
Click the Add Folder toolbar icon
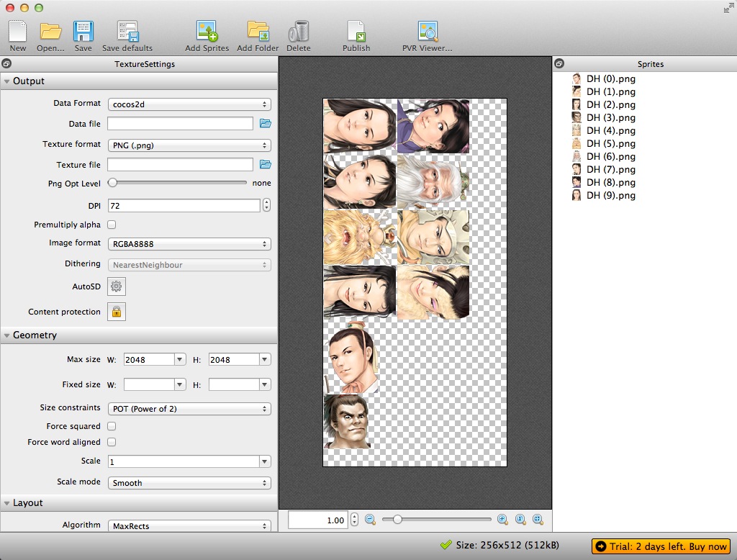(x=257, y=32)
